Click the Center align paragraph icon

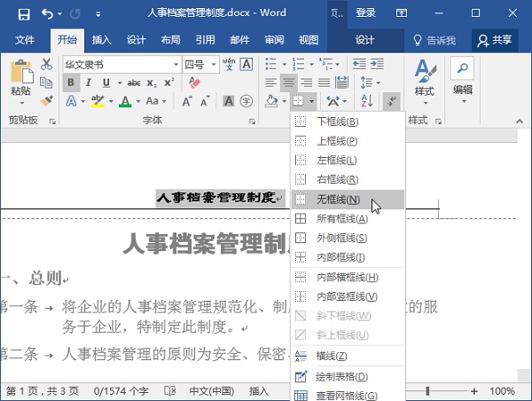tap(288, 83)
